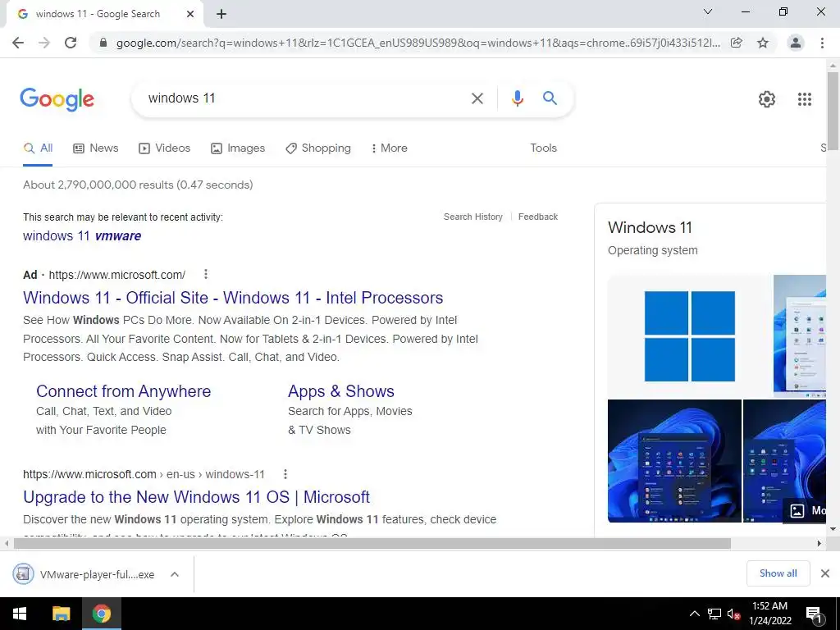This screenshot has height=630, width=840.
Task: Open ad options three-dot menu
Action: pyautogui.click(x=206, y=274)
